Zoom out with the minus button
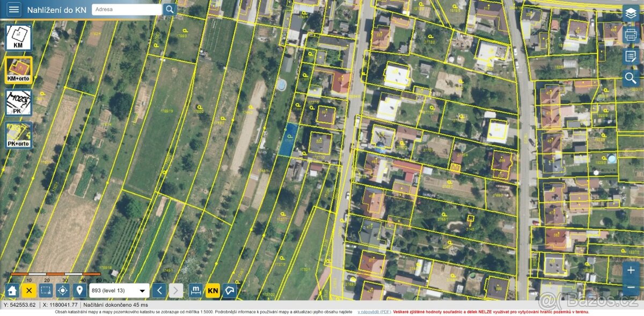This screenshot has height=316, width=644. click(631, 287)
